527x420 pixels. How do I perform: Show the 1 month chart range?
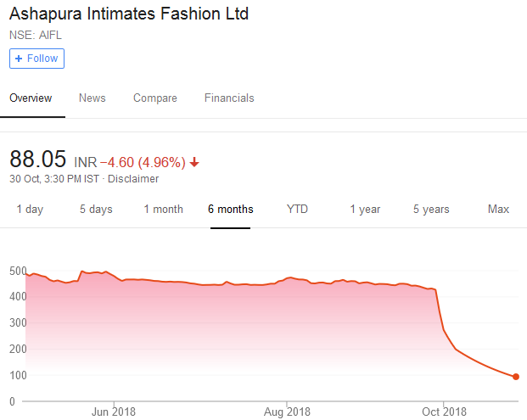click(x=163, y=210)
